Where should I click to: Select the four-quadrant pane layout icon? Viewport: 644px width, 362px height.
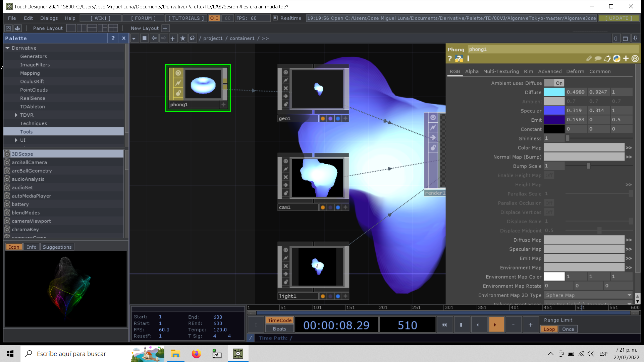pyautogui.click(x=113, y=28)
